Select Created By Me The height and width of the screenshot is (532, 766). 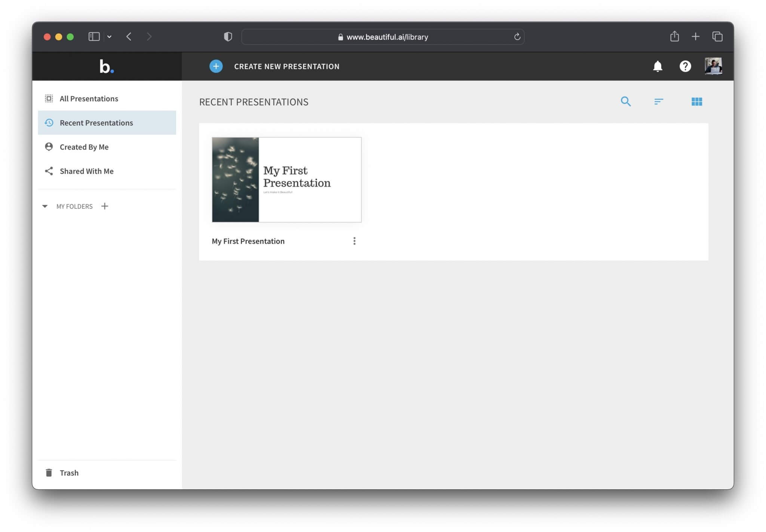pyautogui.click(x=84, y=147)
